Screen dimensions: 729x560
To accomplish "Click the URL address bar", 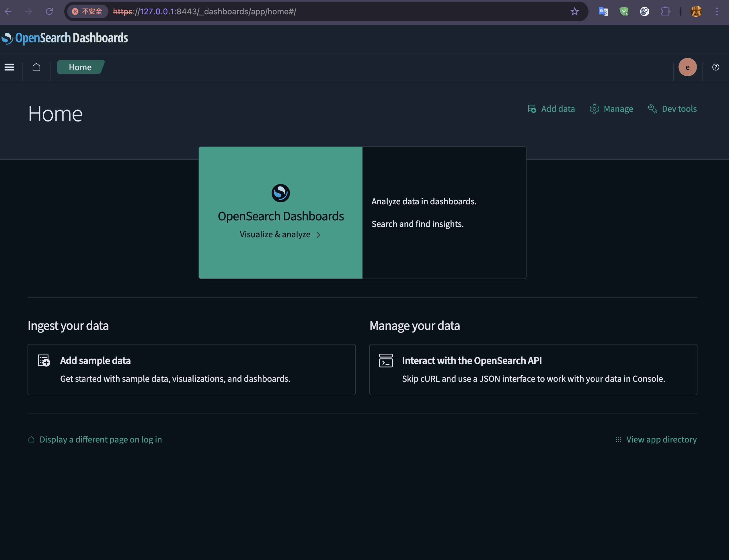I will tap(334, 12).
